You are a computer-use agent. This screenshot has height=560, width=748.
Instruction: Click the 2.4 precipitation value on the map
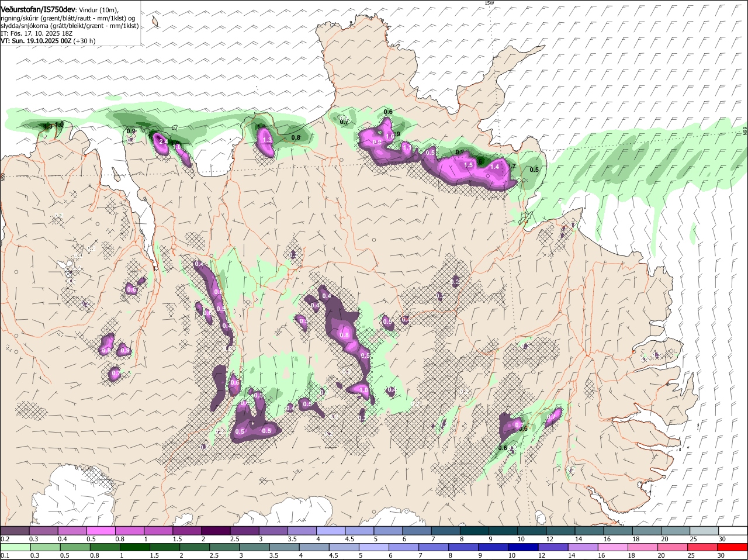pyautogui.click(x=164, y=141)
